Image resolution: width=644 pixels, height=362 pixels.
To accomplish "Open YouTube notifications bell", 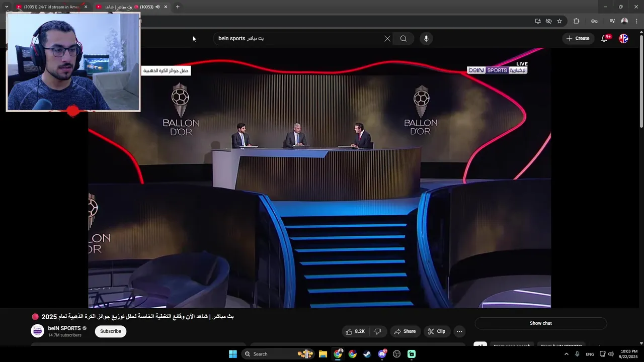I will coord(604,38).
